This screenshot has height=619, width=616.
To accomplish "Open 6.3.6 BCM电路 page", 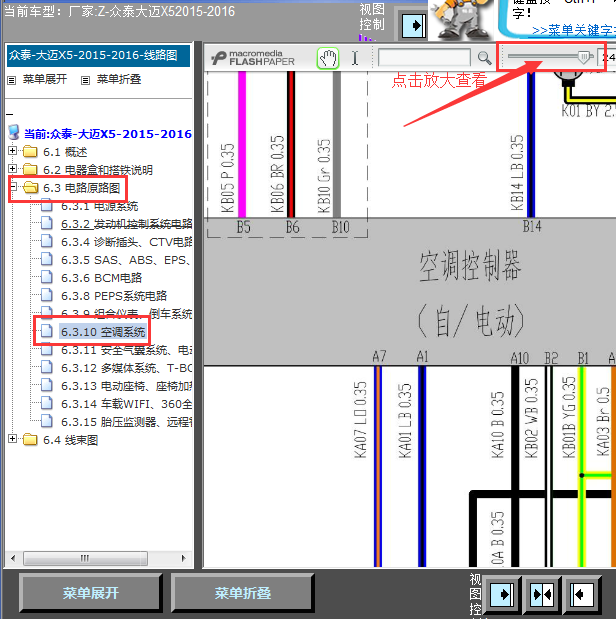I will (x=101, y=278).
